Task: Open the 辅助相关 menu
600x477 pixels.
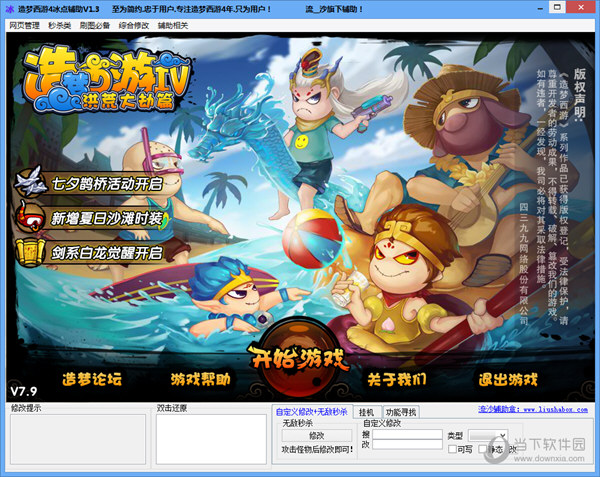Action: pos(173,26)
